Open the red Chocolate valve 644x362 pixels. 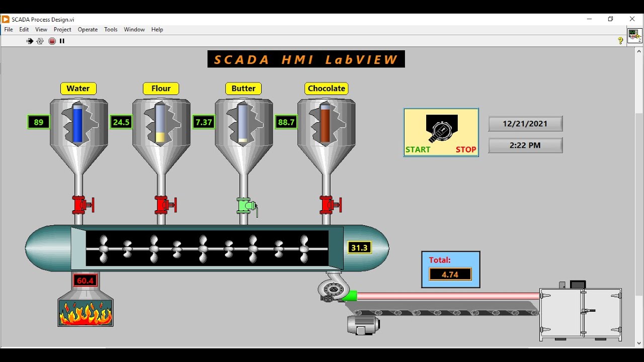(x=330, y=205)
